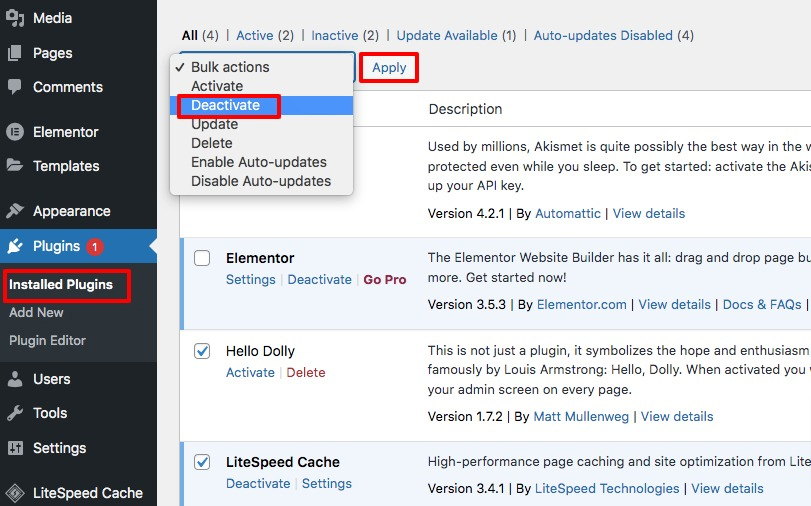Click the Apply button
This screenshot has height=506, width=811.
click(389, 68)
